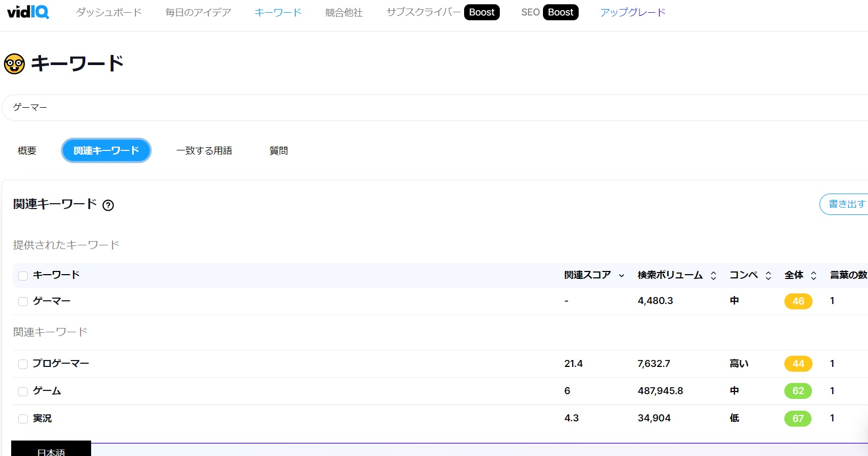This screenshot has width=868, height=456.
Task: Click the keyword search field containing ゲーマー
Action: pos(426,108)
